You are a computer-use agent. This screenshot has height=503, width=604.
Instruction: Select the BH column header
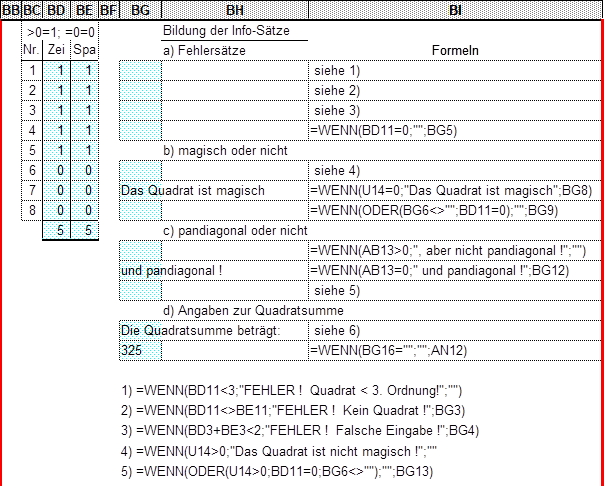click(x=235, y=10)
